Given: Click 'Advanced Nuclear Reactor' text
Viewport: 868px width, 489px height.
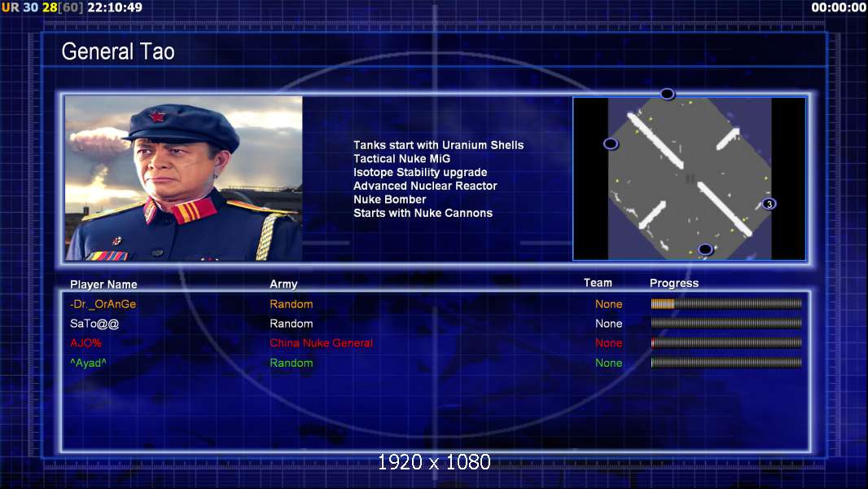Looking at the screenshot, I should pyautogui.click(x=425, y=186).
